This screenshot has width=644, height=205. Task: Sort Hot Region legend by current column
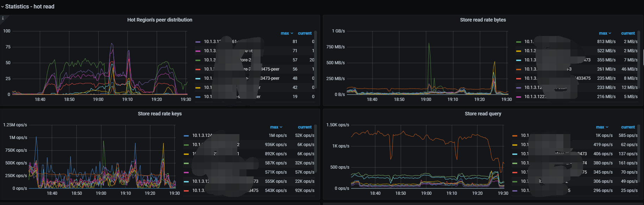tap(305, 33)
